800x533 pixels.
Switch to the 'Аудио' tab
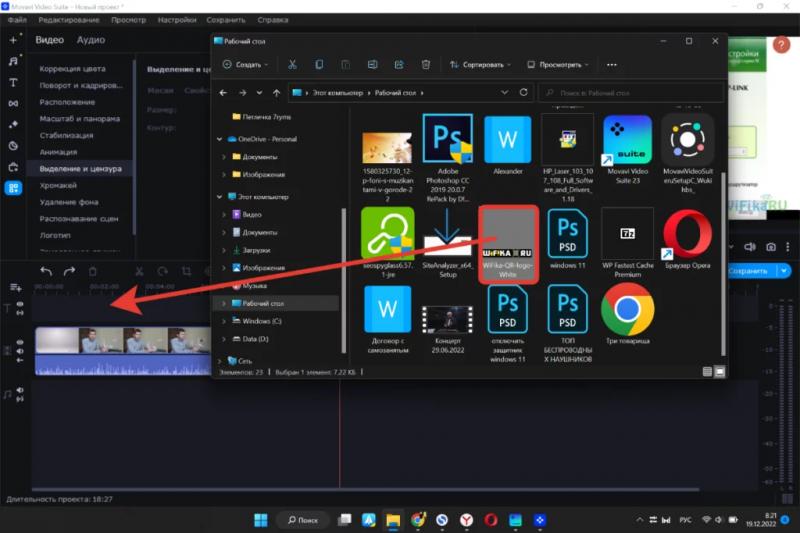pyautogui.click(x=91, y=40)
